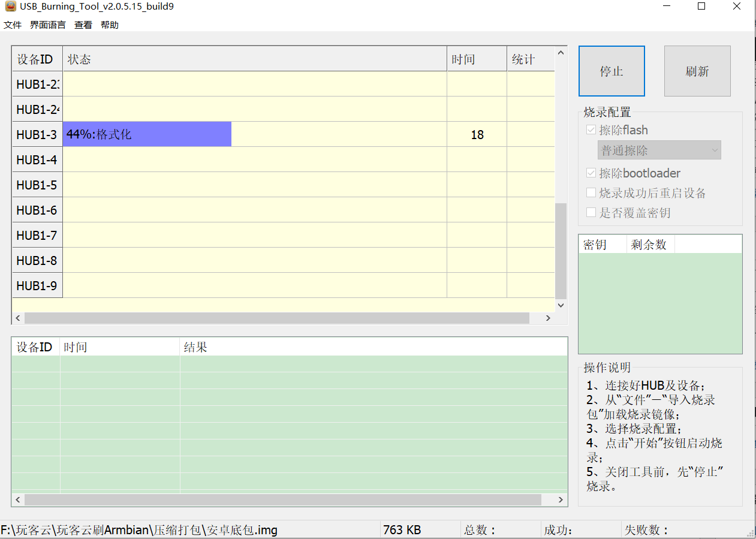
Task: Click the 统计 column header
Action: [x=531, y=59]
